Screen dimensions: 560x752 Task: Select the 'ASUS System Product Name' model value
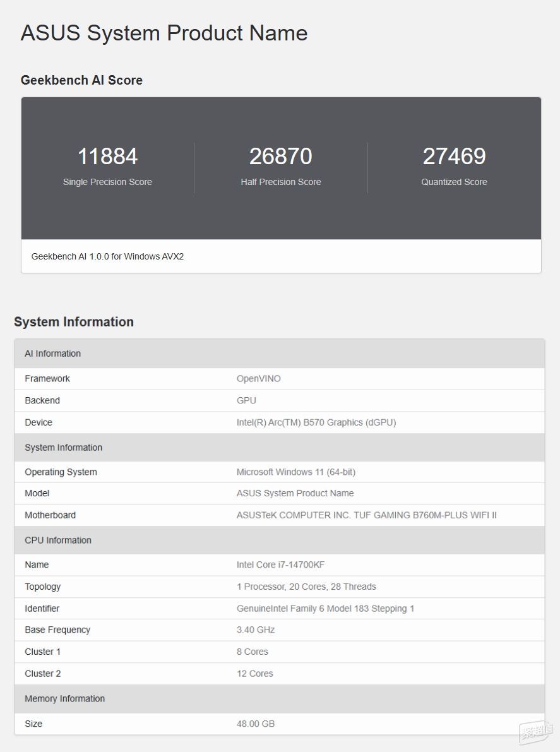(x=295, y=493)
